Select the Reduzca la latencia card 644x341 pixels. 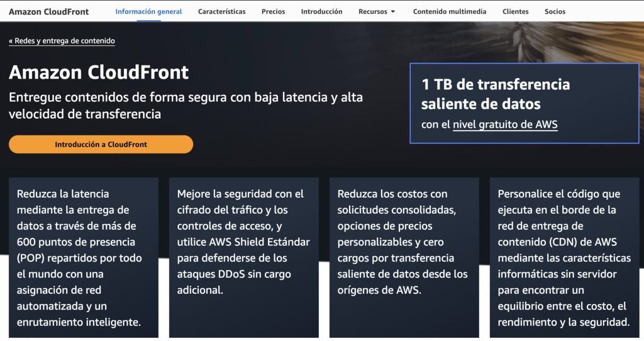coord(84,257)
